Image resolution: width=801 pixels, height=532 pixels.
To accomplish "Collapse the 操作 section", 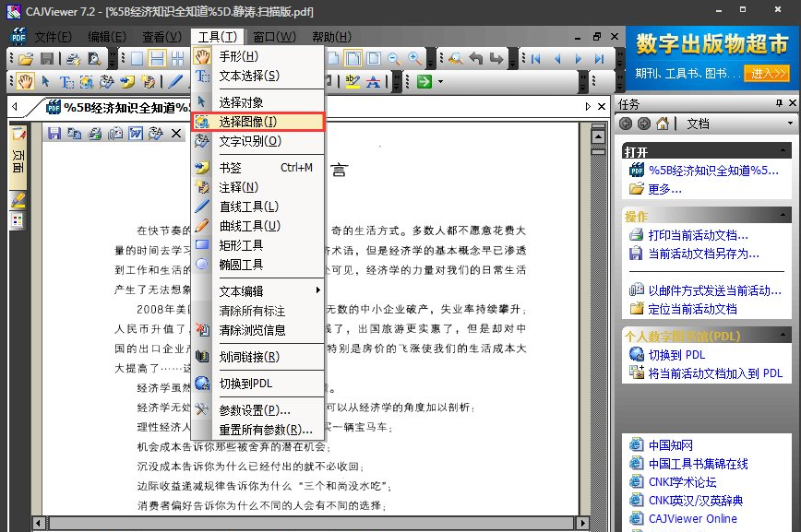I will pyautogui.click(x=783, y=215).
